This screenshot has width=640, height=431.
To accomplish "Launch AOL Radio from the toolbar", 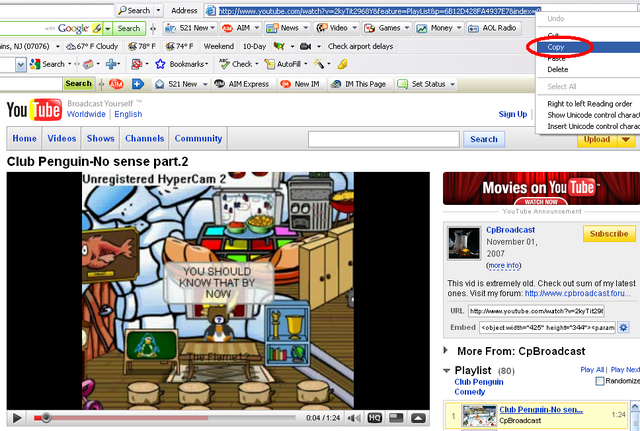I will click(492, 28).
